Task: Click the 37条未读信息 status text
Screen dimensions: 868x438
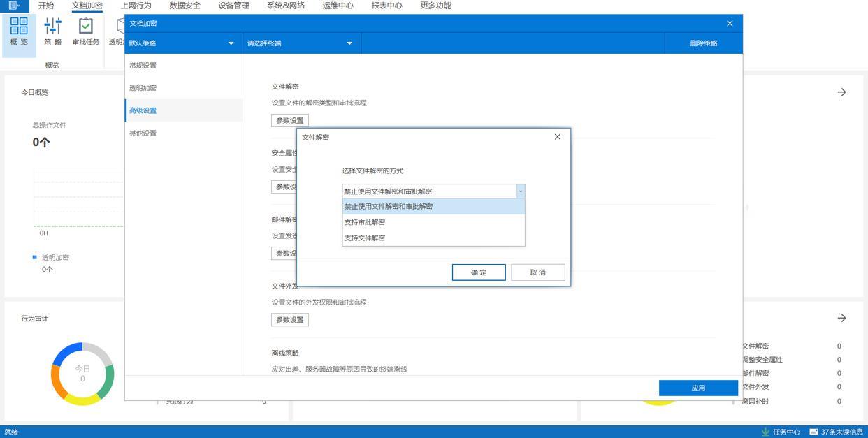Action: coord(842,432)
